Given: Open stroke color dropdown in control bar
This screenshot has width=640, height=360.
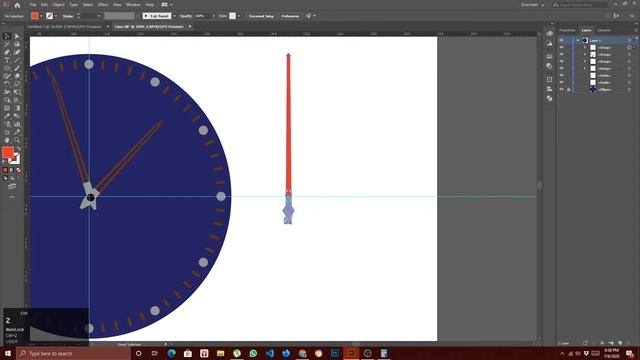Looking at the screenshot, I should (x=56, y=16).
